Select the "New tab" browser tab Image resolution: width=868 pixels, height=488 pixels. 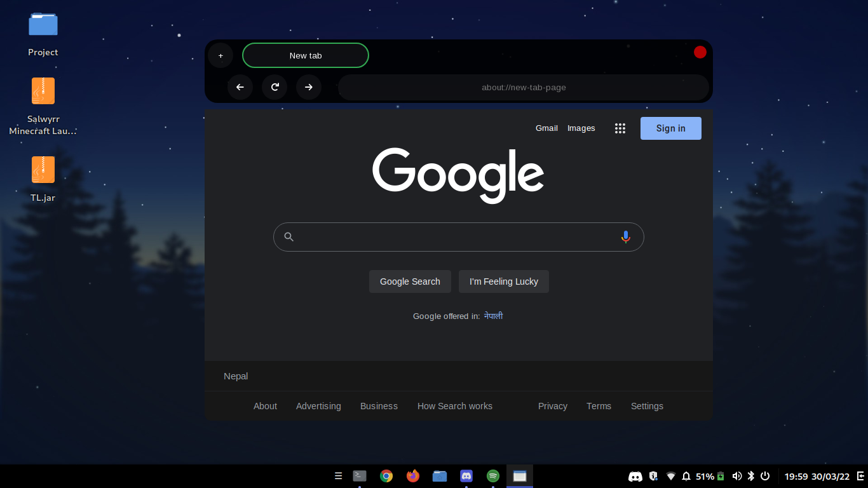click(x=306, y=55)
